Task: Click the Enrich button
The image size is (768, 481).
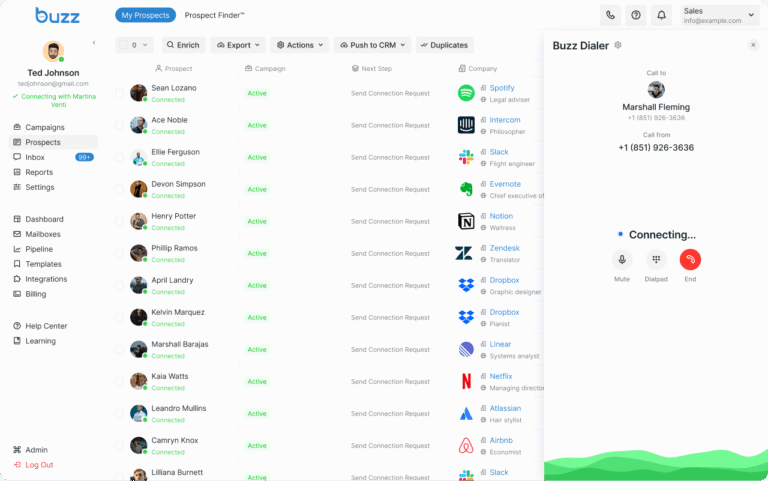Action: coord(183,45)
